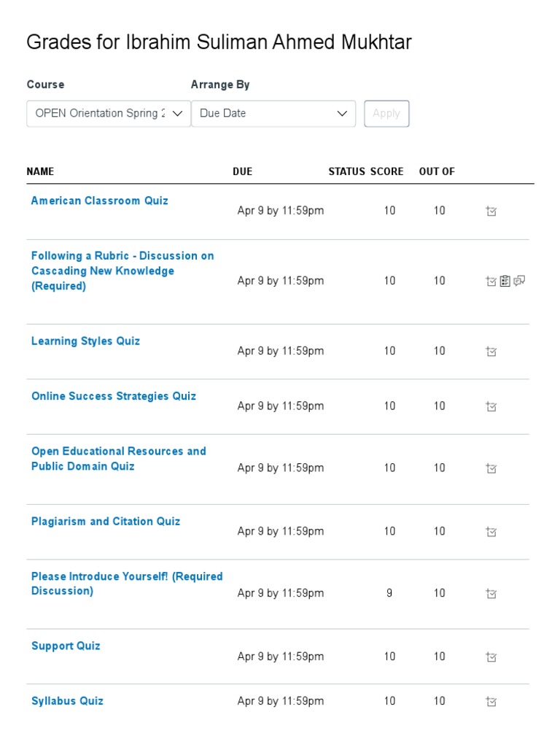The height and width of the screenshot is (747, 560).
Task: Show rubric icon for Following a Rubric discussion
Action: (x=505, y=281)
